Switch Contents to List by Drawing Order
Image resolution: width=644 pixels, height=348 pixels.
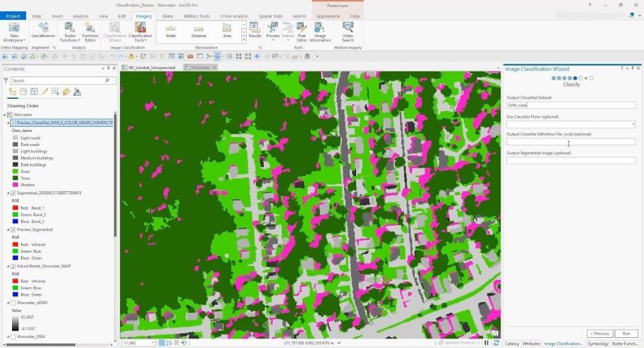pos(13,92)
